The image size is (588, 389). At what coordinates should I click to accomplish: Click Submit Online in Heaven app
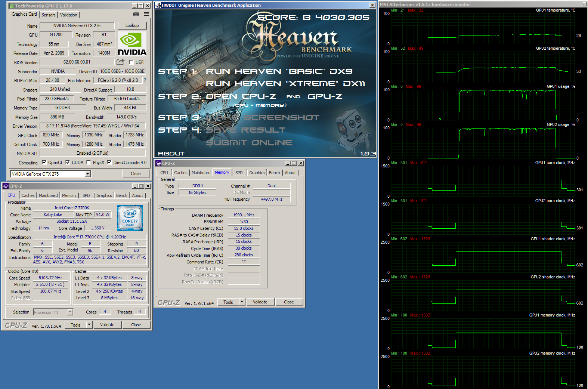click(x=249, y=143)
